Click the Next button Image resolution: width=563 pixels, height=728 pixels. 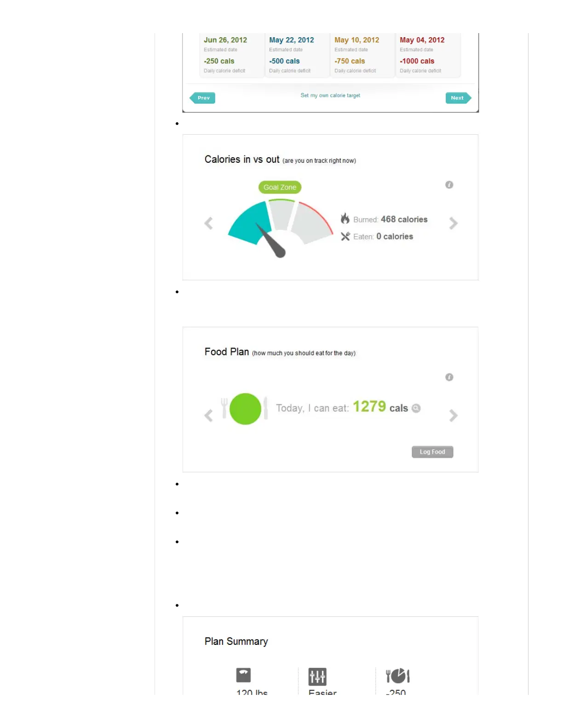(459, 98)
